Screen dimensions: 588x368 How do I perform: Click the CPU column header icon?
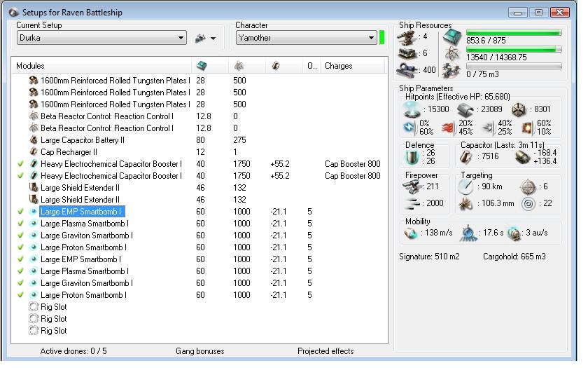click(x=201, y=66)
